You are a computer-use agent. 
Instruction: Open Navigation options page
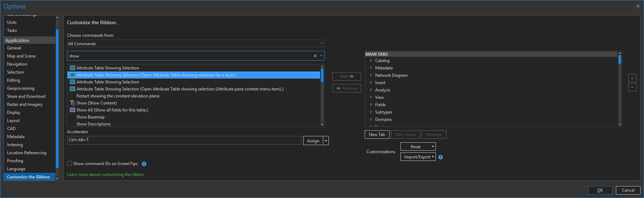pyautogui.click(x=29, y=64)
